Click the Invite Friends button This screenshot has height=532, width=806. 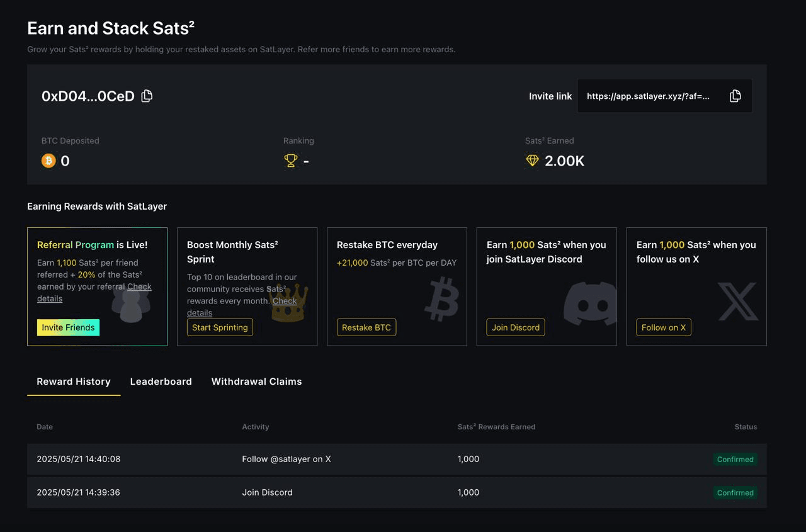(x=68, y=327)
